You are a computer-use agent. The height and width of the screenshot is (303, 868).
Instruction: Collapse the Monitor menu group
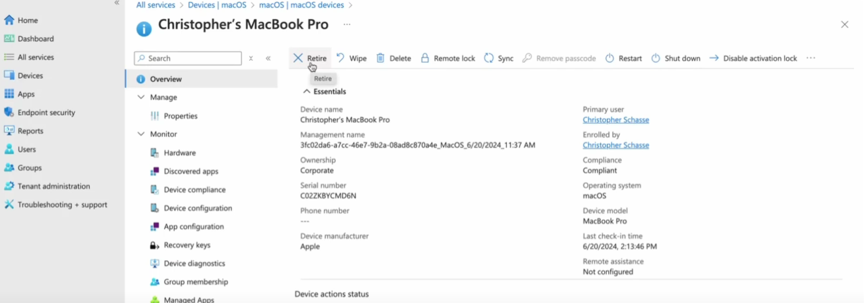tap(141, 134)
